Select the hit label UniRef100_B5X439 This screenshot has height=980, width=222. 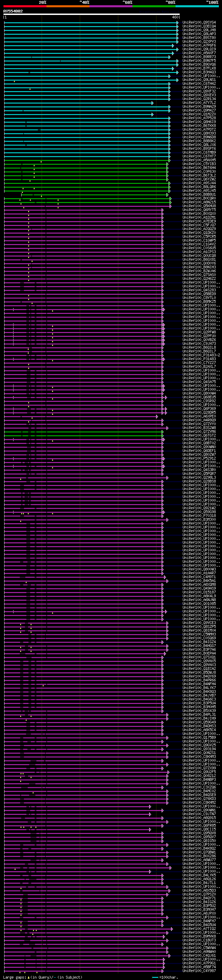(x=199, y=711)
